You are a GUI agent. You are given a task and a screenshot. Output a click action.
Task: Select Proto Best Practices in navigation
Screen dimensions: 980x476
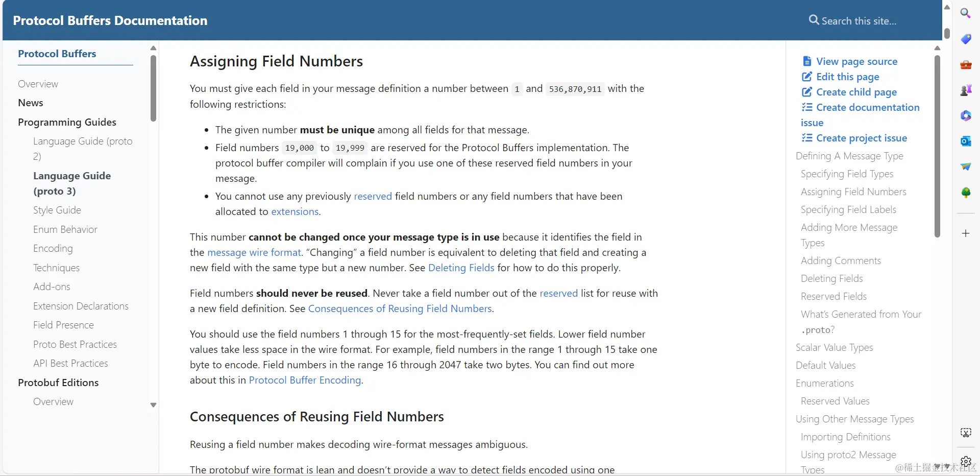[x=75, y=344]
